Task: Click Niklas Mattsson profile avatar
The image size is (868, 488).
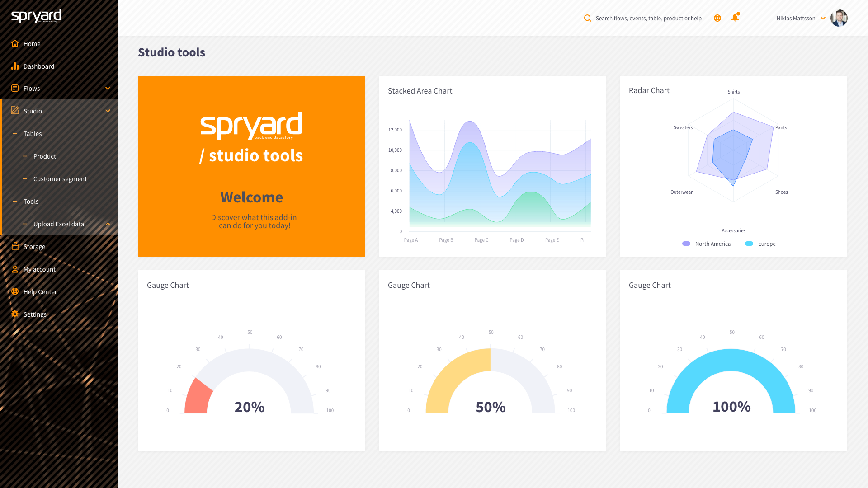Action: [839, 18]
